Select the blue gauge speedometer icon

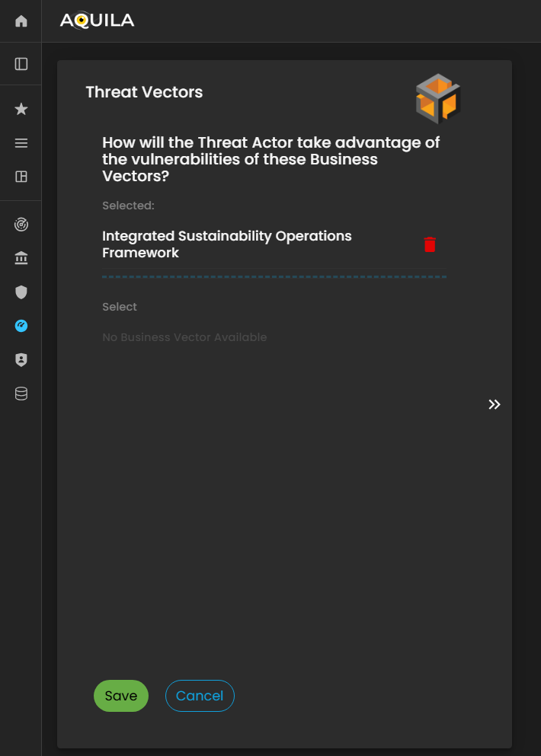coord(21,326)
